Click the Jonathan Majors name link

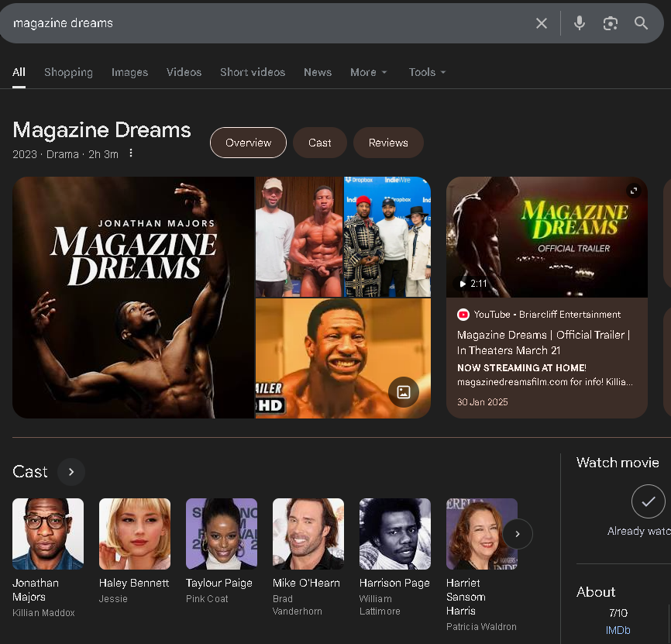(36, 590)
